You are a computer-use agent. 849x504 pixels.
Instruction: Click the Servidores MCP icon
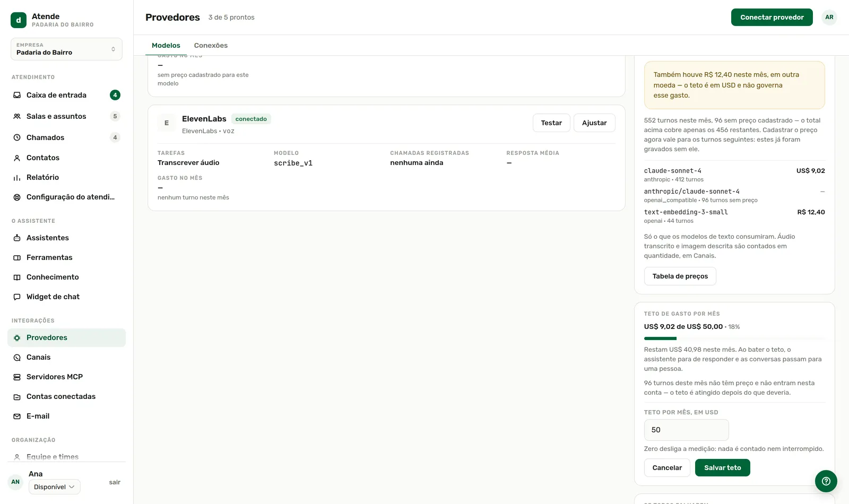tap(17, 377)
